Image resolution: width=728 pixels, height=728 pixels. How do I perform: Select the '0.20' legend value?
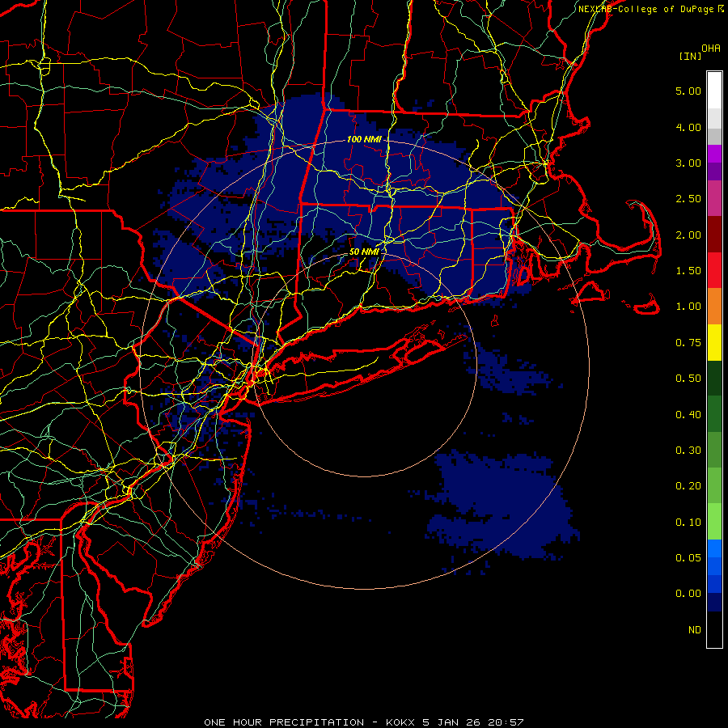[x=688, y=486]
